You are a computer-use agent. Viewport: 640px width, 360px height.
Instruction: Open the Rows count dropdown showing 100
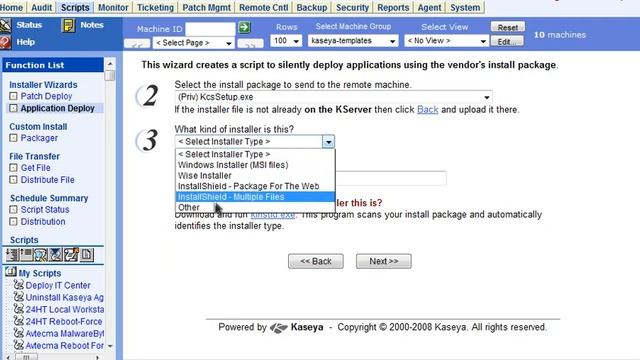(286, 41)
